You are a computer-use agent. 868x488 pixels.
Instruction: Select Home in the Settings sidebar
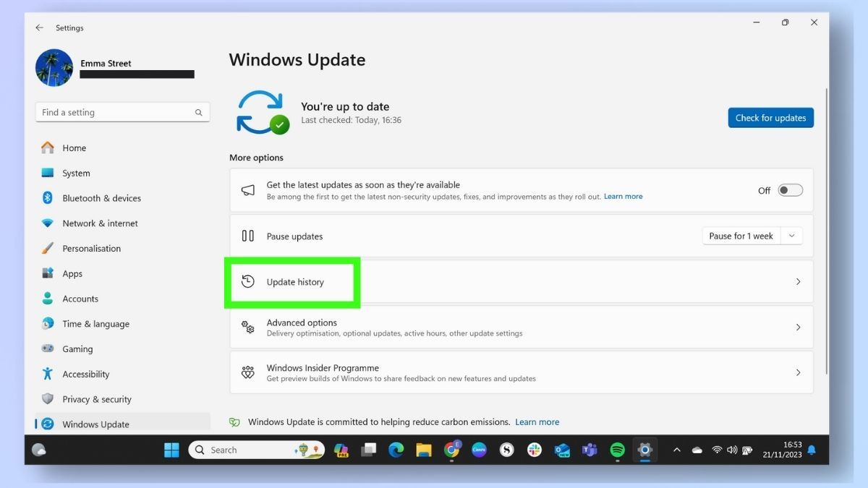(x=72, y=147)
